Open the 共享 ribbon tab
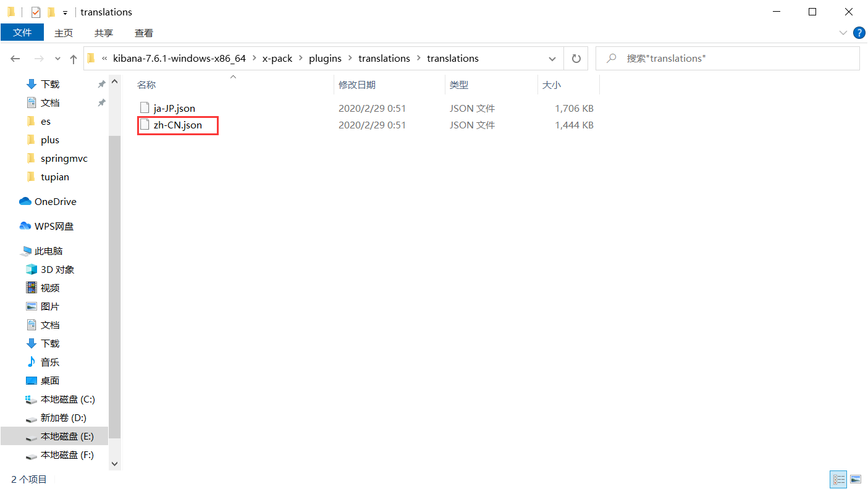Screen dimensions: 868x489 tap(104, 33)
